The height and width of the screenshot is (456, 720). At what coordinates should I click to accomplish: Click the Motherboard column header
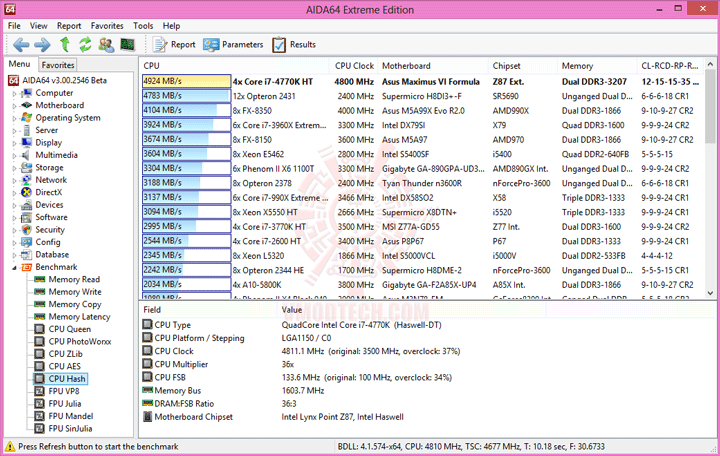(x=433, y=66)
